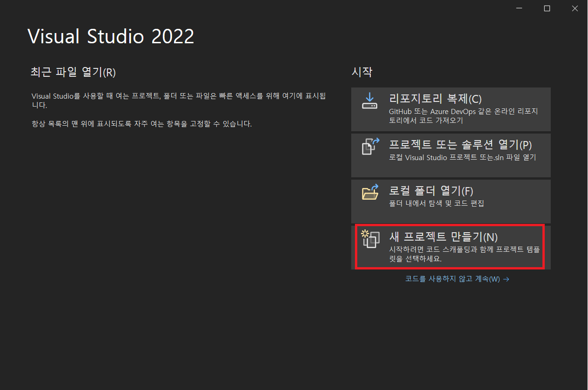The image size is (588, 390).
Task: Click the Visual Studio 2022 title
Action: pyautogui.click(x=111, y=37)
